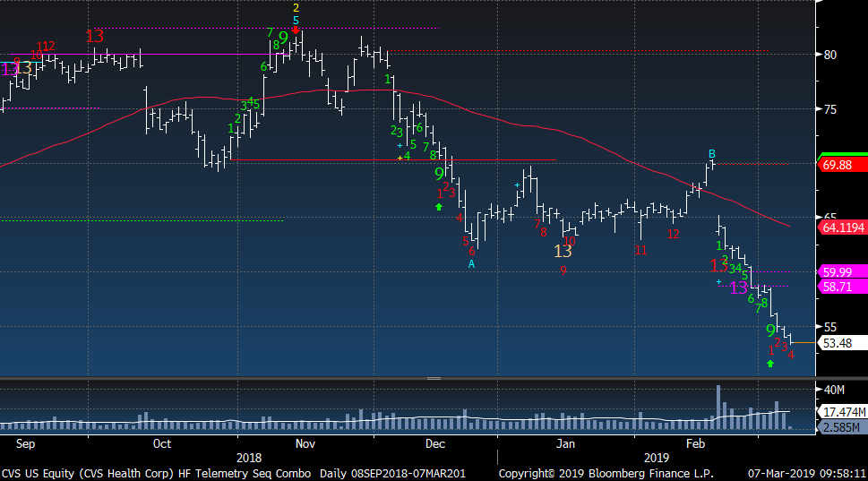Click the red 69.88 price tag
The image size is (868, 481).
click(842, 165)
